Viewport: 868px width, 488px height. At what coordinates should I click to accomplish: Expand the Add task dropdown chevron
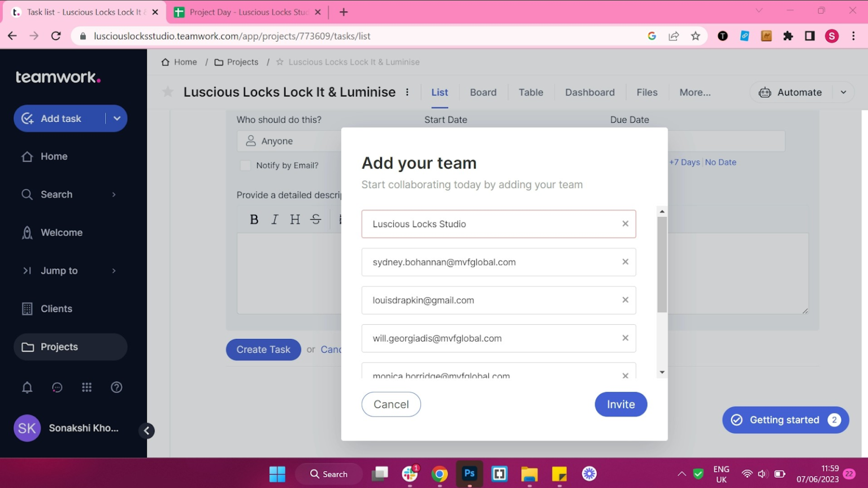tap(116, 118)
